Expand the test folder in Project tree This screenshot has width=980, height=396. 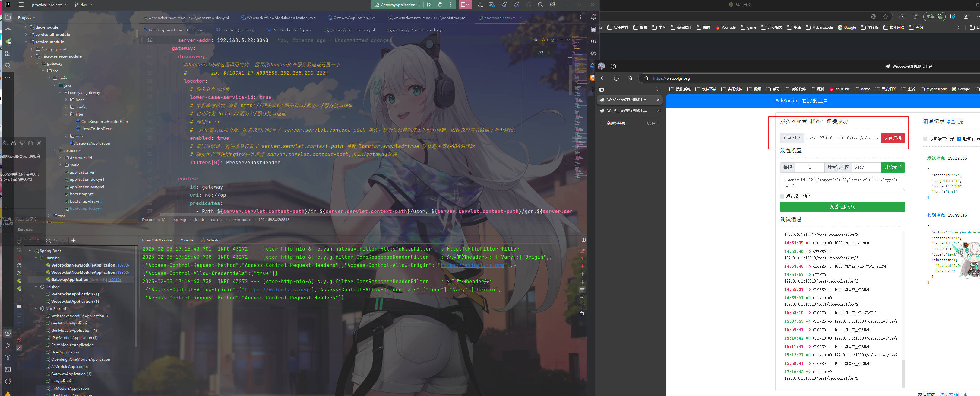tap(49, 216)
